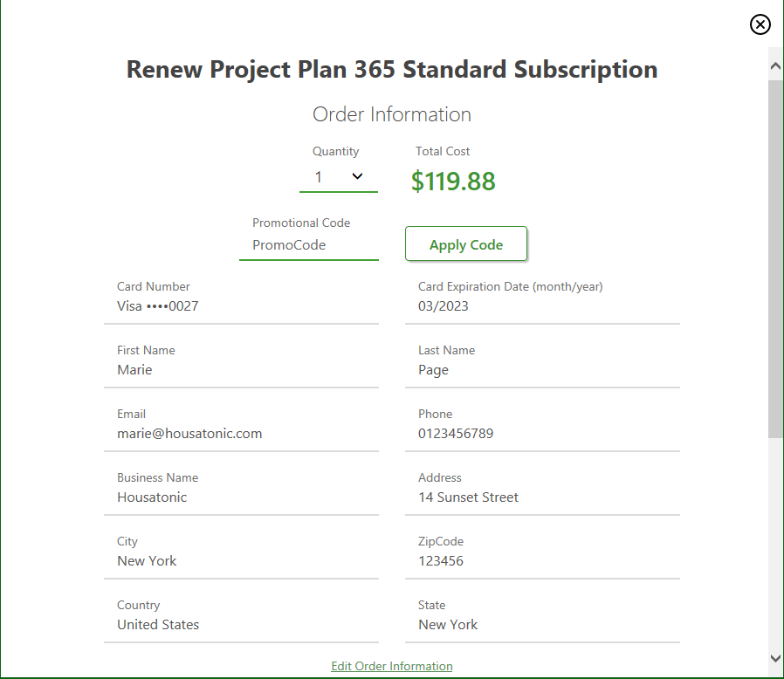This screenshot has height=679, width=784.
Task: Click the ZipCode field
Action: click(x=542, y=561)
